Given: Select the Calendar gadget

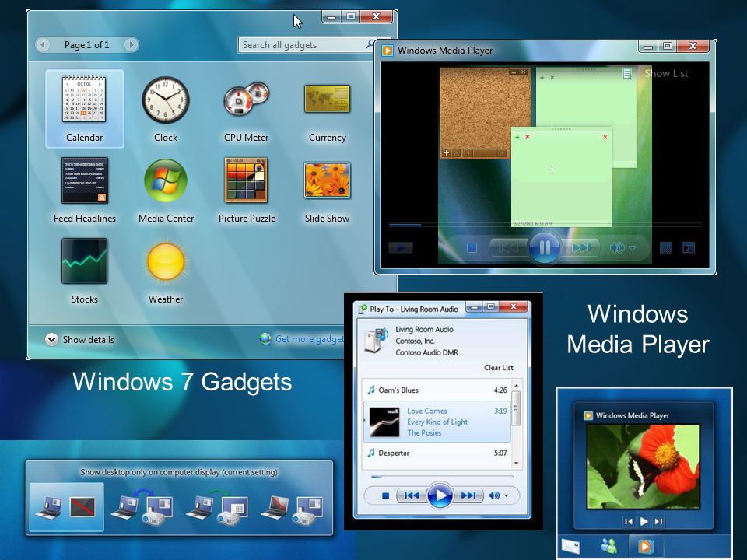Looking at the screenshot, I should pyautogui.click(x=84, y=109).
